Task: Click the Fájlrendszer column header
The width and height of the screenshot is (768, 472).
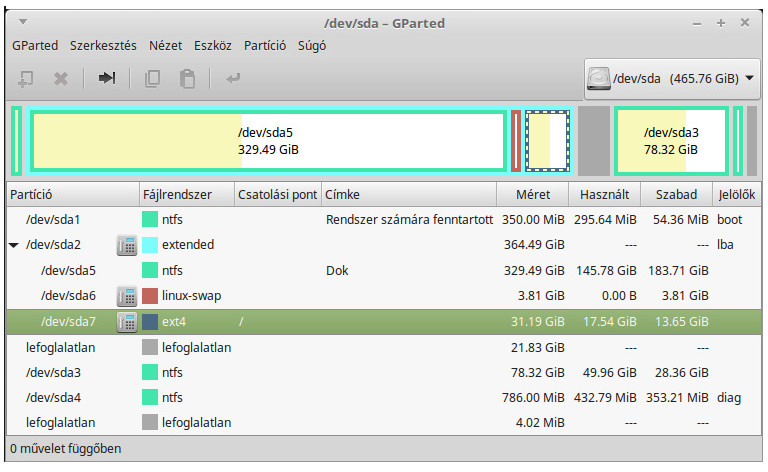Action: click(186, 193)
